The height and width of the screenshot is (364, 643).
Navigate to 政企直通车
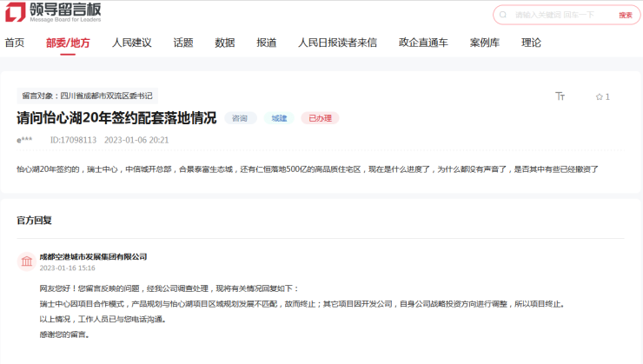(x=423, y=43)
